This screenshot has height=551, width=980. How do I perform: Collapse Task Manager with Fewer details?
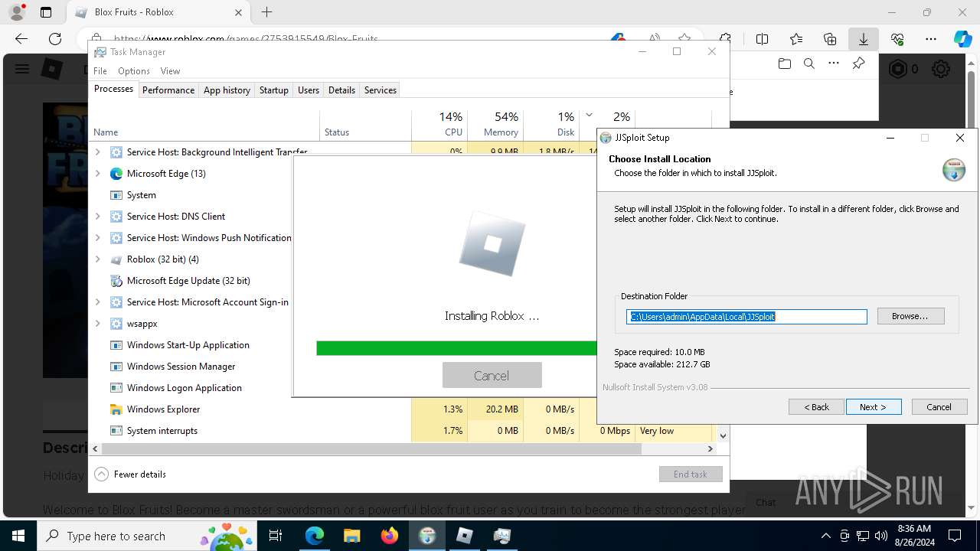pyautogui.click(x=130, y=474)
